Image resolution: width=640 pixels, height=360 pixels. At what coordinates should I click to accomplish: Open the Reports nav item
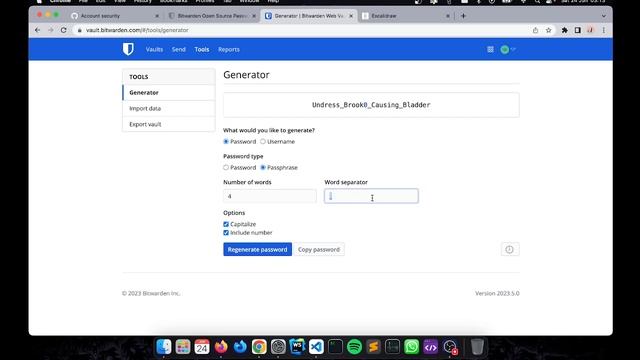229,49
